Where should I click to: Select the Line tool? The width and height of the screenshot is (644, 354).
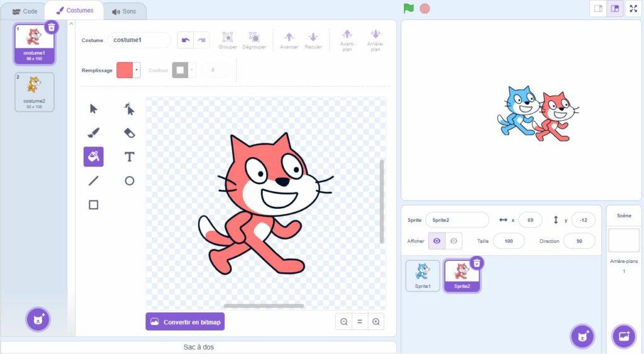point(94,180)
